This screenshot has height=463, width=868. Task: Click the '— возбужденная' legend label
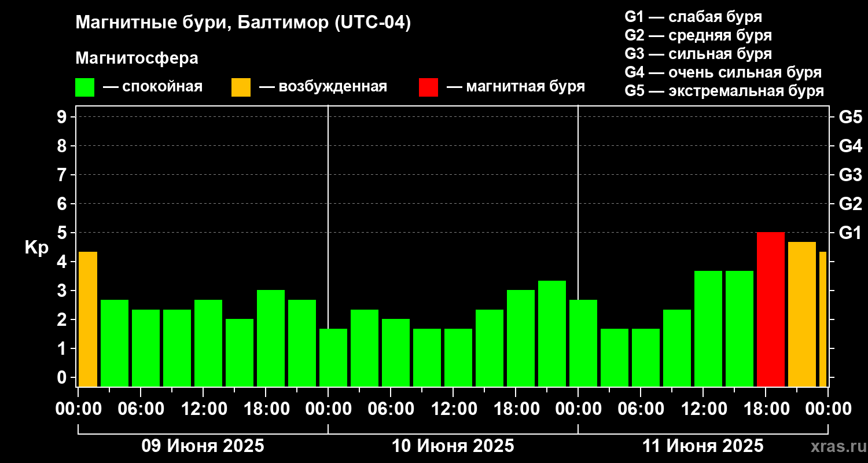pyautogui.click(x=323, y=87)
